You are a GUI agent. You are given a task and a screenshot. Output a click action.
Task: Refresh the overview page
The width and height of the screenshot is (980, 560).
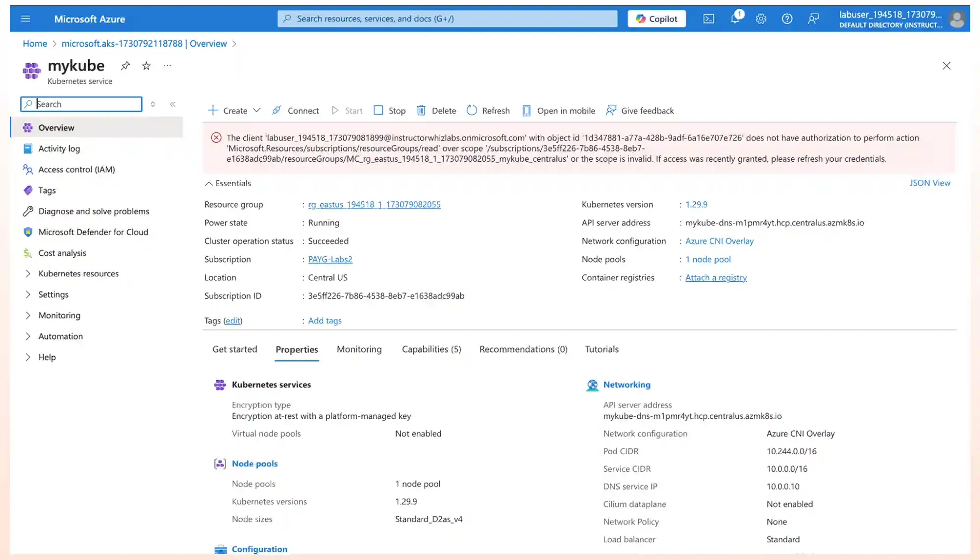(488, 111)
